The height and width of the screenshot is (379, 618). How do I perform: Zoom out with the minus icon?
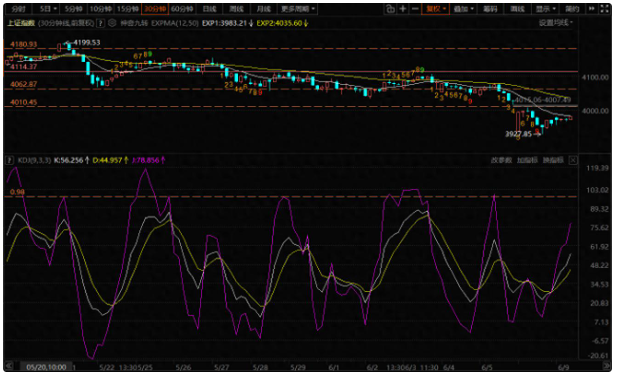click(x=415, y=9)
